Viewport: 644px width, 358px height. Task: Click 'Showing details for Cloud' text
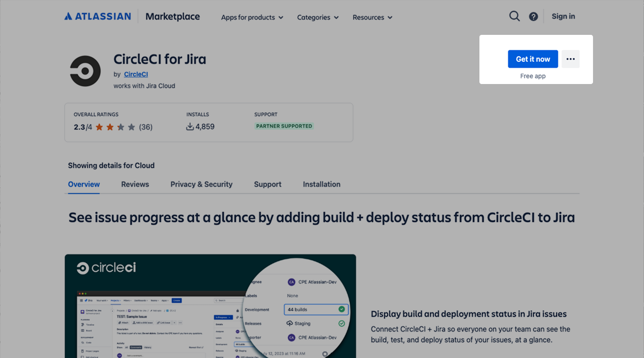[111, 165]
